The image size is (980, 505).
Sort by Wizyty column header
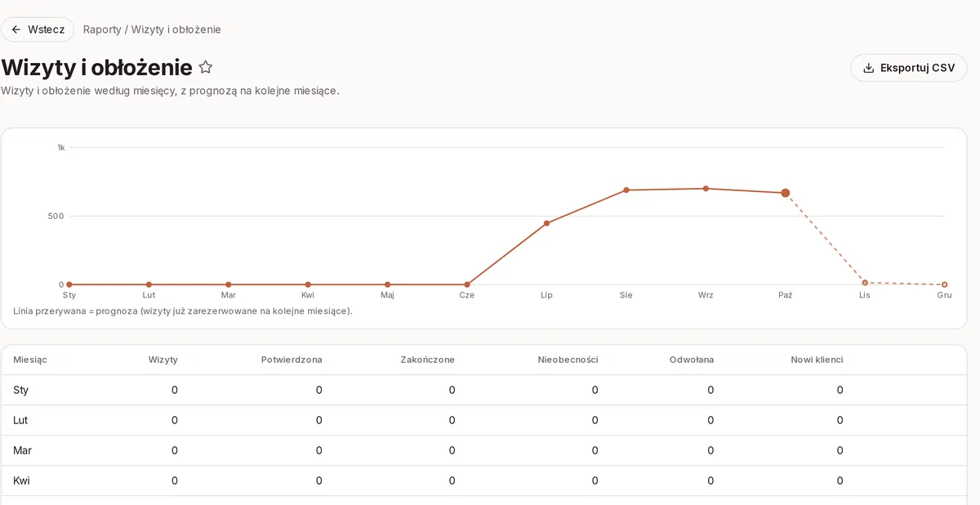(163, 360)
